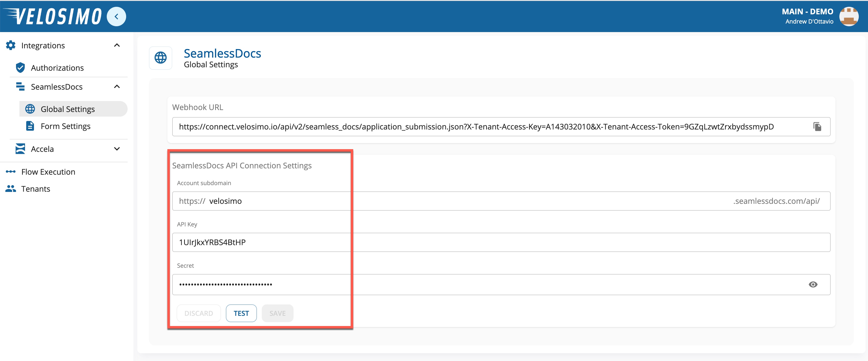This screenshot has height=361, width=868.
Task: Click the Flow Execution dots icon
Action: [x=11, y=172]
